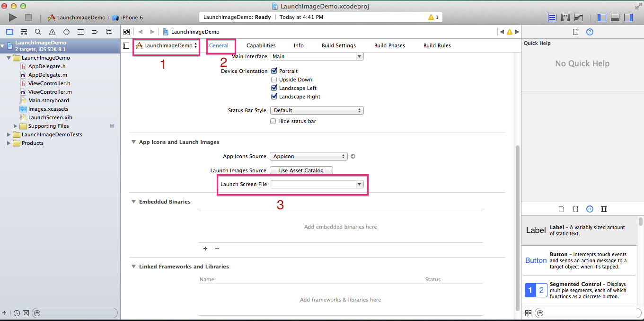Toggle the debug area pane
This screenshot has width=644, height=321.
click(x=615, y=18)
